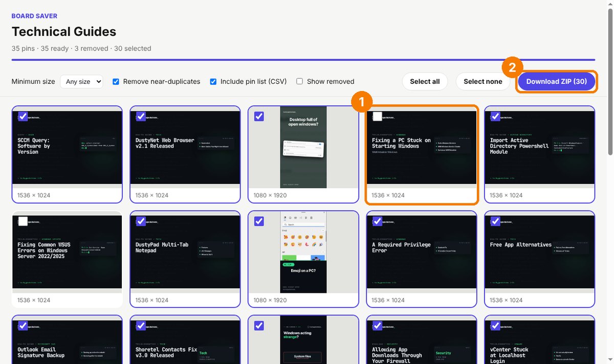Check the Fixing Common WSUS Errors checkbox
The width and height of the screenshot is (614, 364).
pyautogui.click(x=23, y=221)
